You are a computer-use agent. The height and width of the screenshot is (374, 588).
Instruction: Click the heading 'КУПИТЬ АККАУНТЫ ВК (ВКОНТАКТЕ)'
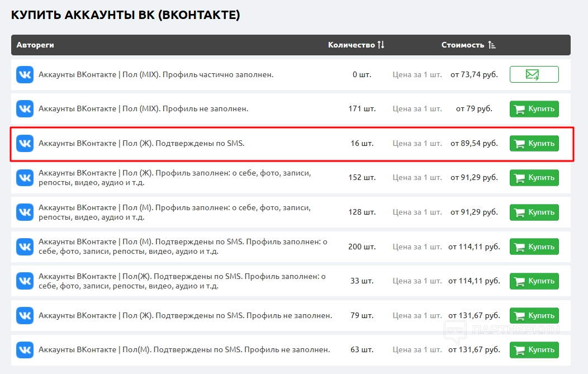pos(125,15)
